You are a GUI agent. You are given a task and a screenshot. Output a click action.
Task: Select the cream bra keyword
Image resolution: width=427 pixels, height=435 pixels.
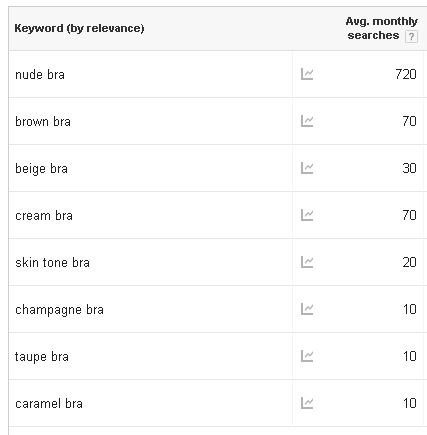(x=44, y=215)
